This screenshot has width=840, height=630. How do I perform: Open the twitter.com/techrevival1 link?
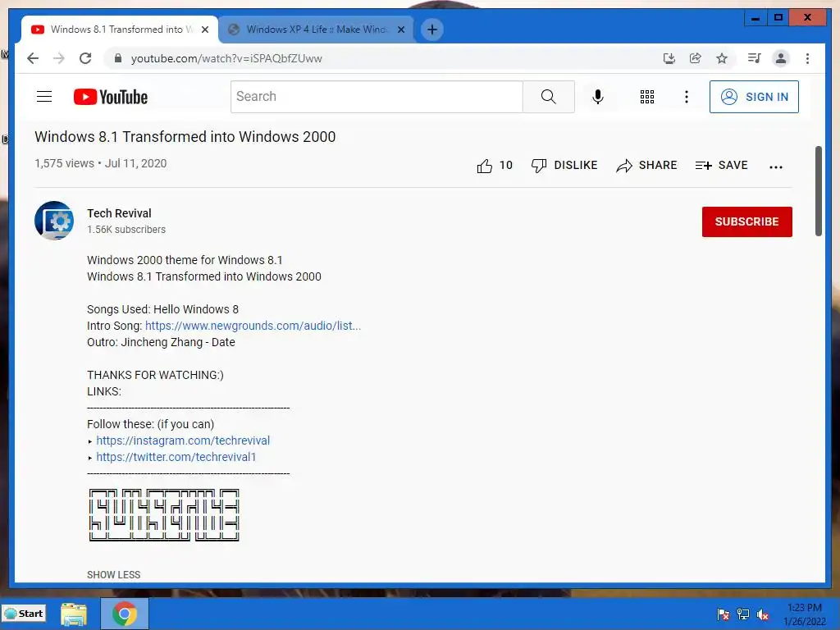pos(176,457)
